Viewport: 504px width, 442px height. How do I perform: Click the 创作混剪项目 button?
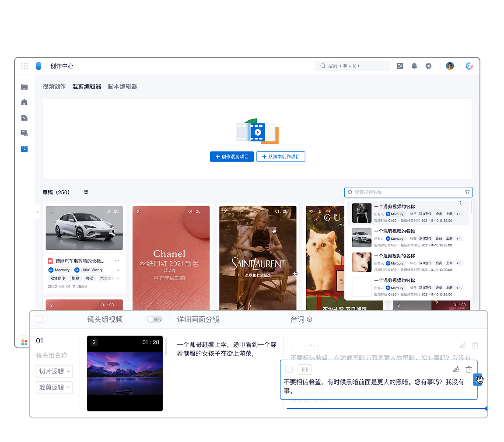tap(232, 157)
